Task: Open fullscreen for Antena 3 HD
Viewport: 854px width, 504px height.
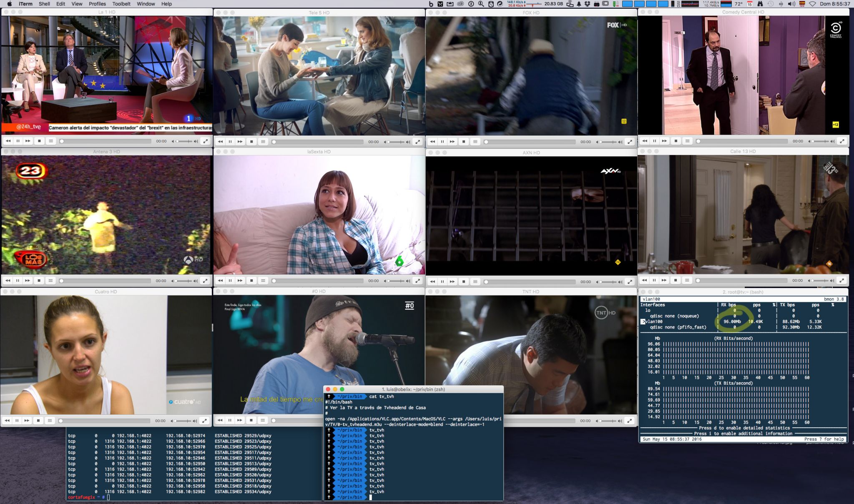Action: tap(205, 281)
